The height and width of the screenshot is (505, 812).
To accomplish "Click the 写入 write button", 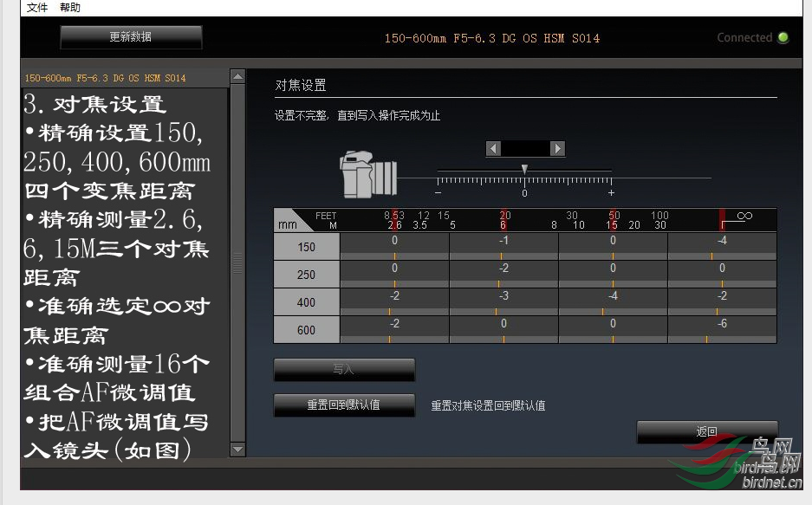I will [x=343, y=370].
